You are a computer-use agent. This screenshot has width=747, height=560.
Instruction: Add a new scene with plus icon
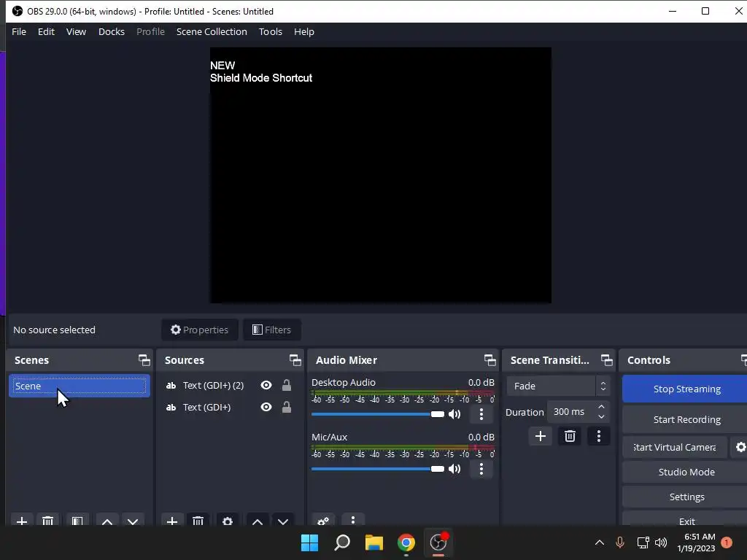pos(21,521)
